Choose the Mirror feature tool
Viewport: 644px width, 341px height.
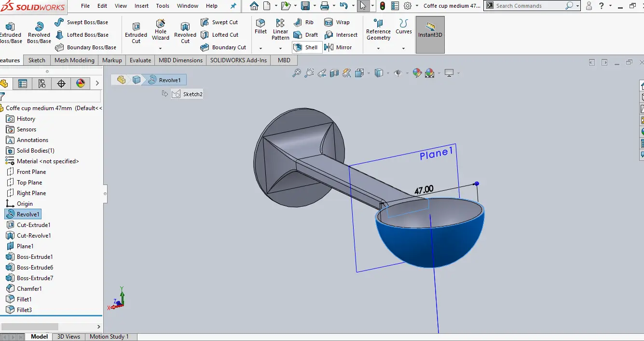(x=339, y=47)
